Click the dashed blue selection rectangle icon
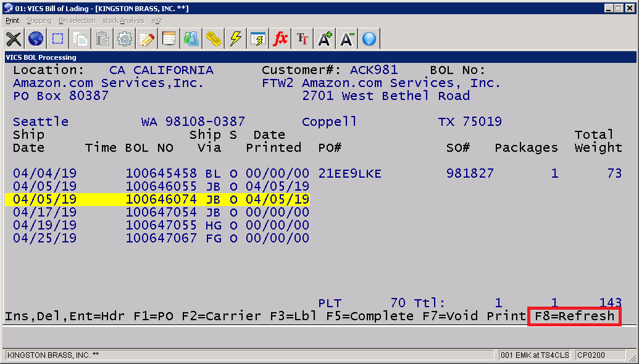Image resolution: width=639 pixels, height=364 pixels. click(x=58, y=39)
